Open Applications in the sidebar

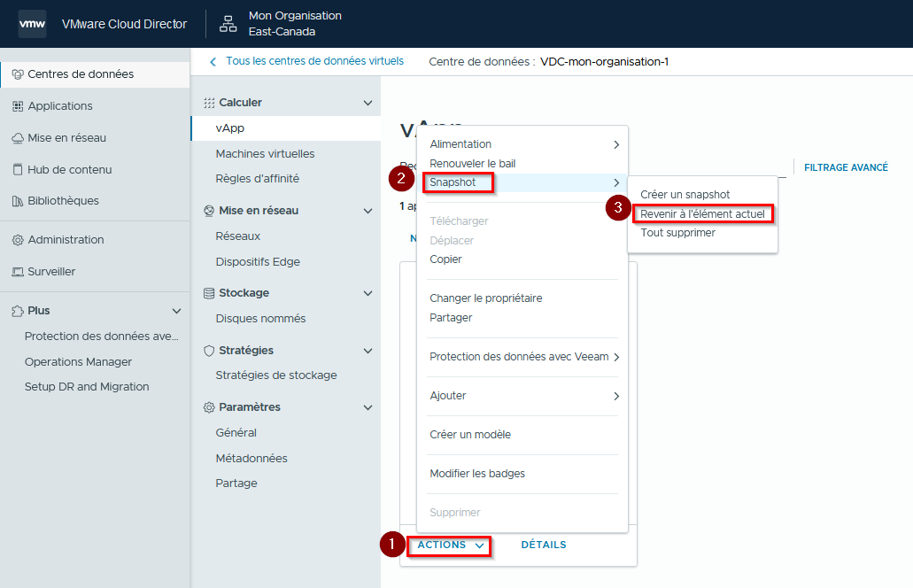(60, 106)
